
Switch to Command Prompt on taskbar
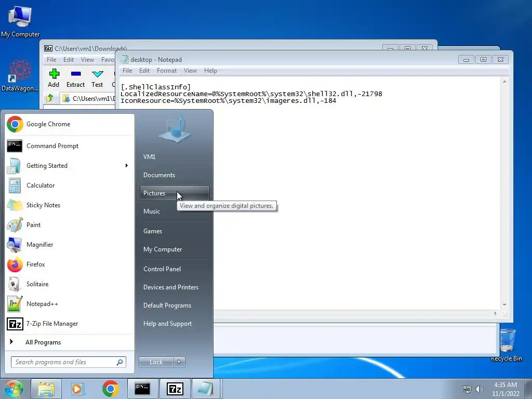[142, 389]
